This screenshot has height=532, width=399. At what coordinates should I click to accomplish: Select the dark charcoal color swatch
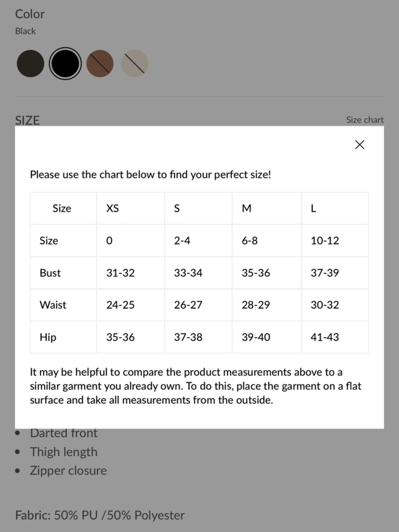tap(30, 63)
